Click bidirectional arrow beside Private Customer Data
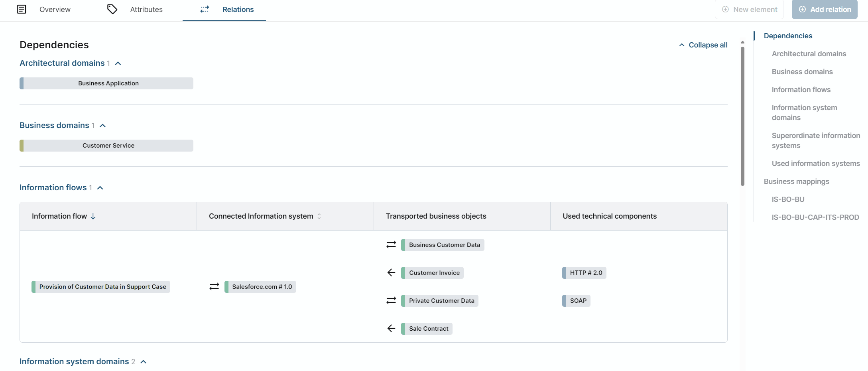Screen dimensions: 868x371 click(x=391, y=300)
